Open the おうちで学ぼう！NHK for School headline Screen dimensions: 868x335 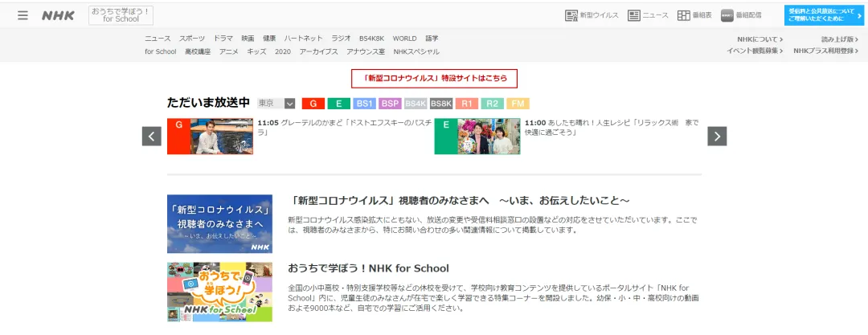pyautogui.click(x=368, y=268)
